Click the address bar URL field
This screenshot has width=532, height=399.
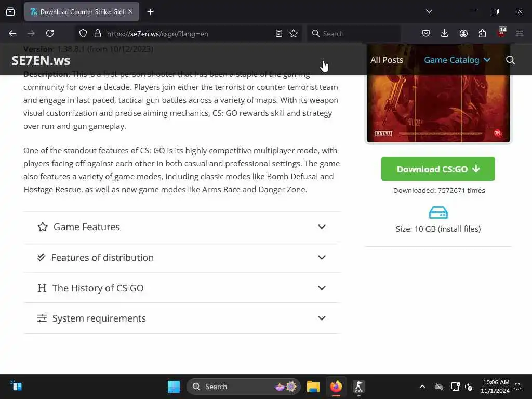188,34
